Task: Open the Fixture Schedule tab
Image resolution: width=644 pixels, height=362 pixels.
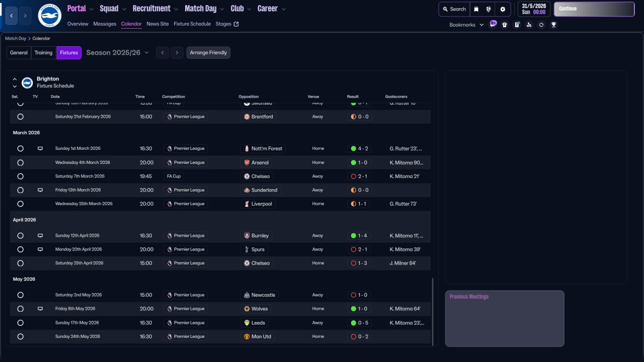Action: click(192, 24)
